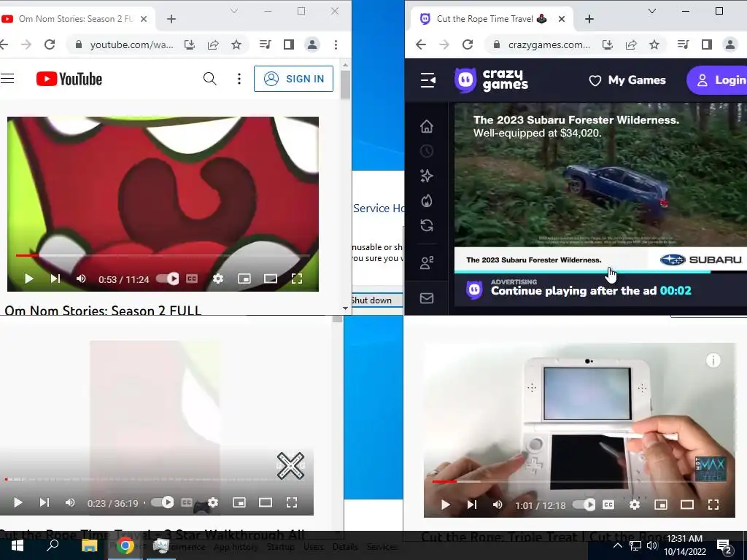Open media control icon in YouTube window toolbar

tap(265, 44)
